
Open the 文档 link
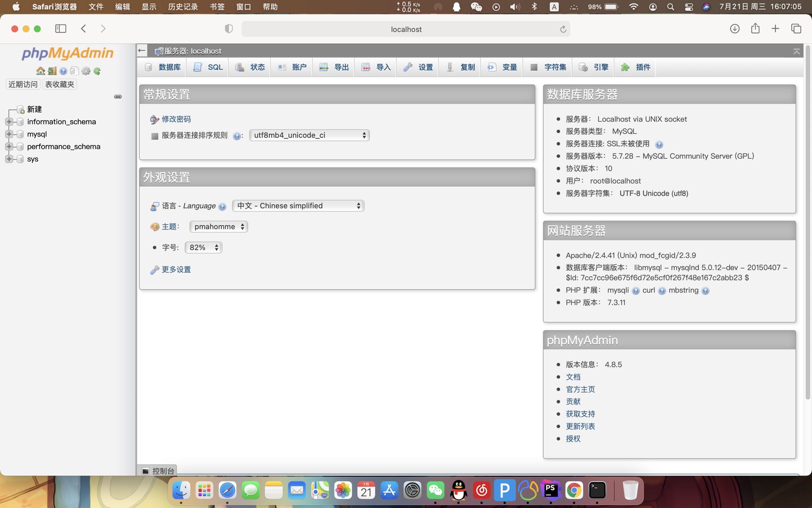point(573,377)
